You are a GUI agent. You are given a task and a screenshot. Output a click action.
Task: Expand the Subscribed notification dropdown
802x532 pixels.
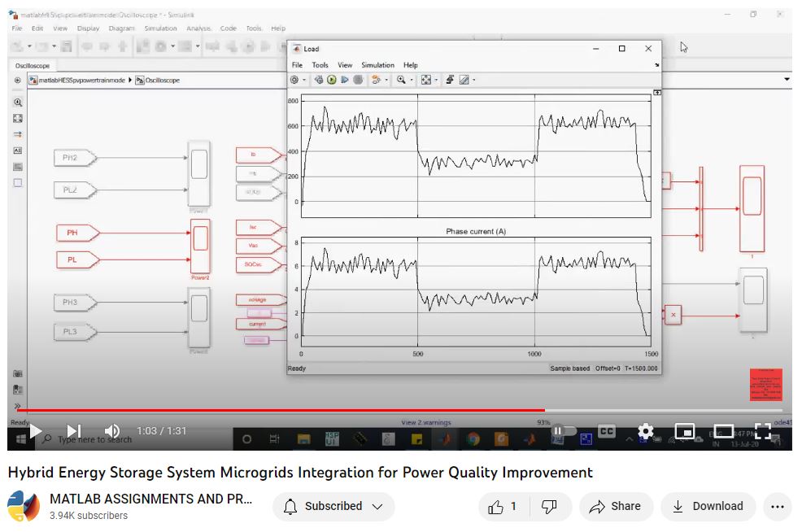377,507
